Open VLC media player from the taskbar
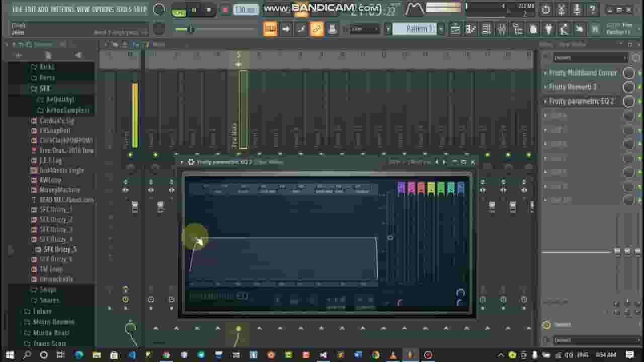This screenshot has width=644, height=362. (393, 355)
